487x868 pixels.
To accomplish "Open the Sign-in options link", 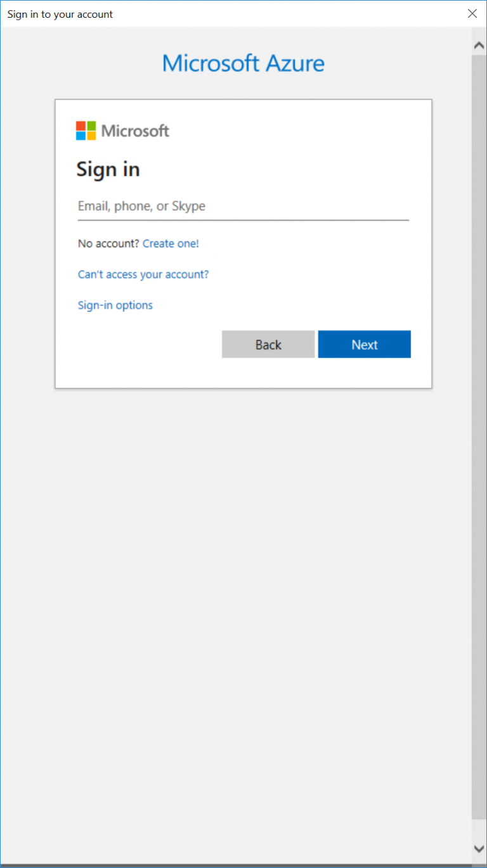I will point(115,305).
